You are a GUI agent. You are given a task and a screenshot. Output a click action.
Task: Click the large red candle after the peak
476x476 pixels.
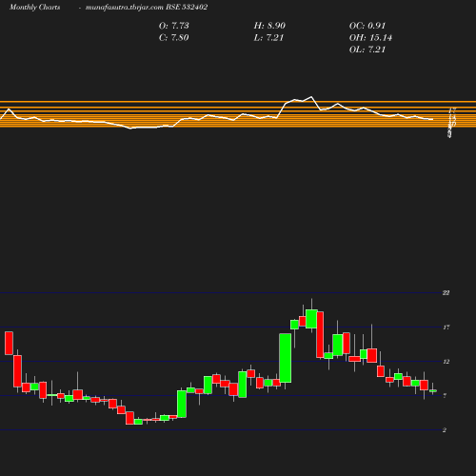(x=320, y=334)
